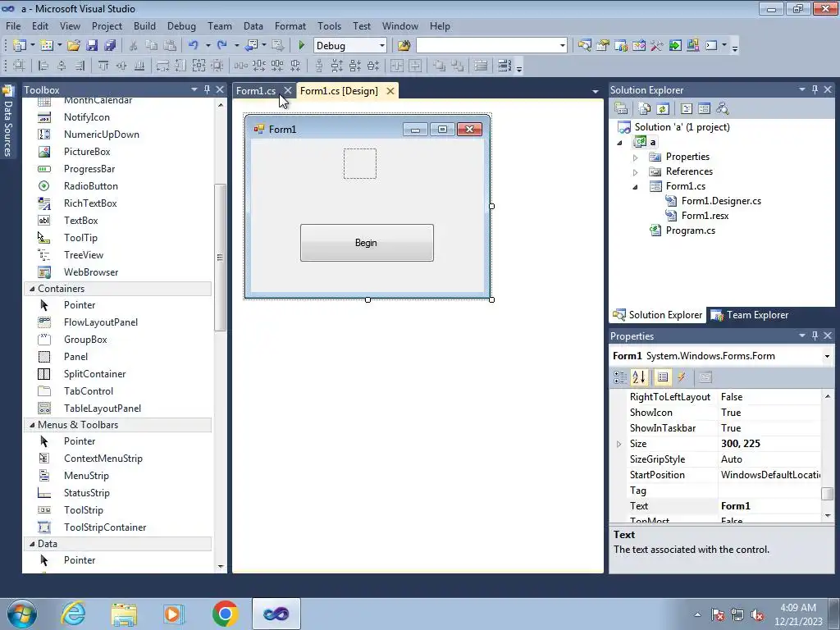The height and width of the screenshot is (630, 840).
Task: Click the Events lightning bolt icon
Action: coord(682,377)
